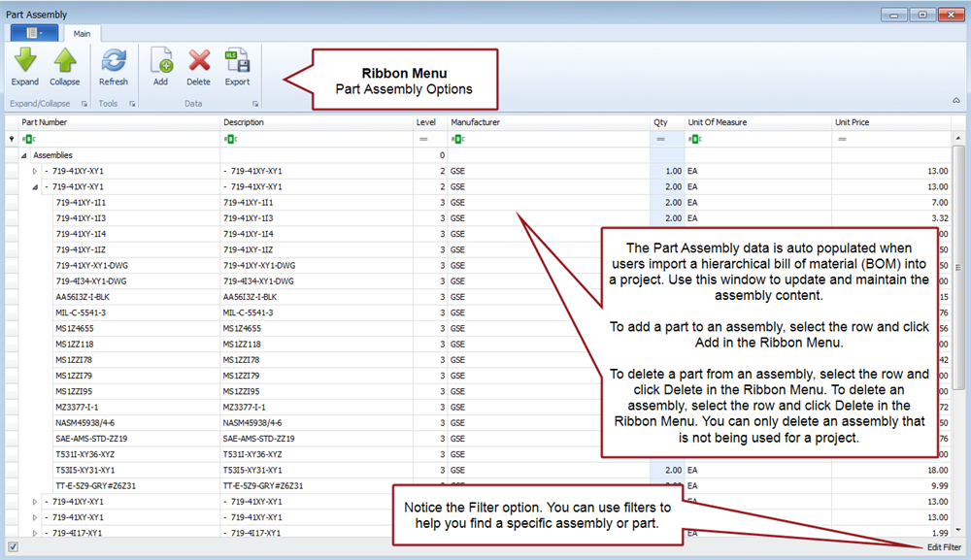The height and width of the screenshot is (560, 971).
Task: Sort by the Part Number column header
Action: (45, 123)
